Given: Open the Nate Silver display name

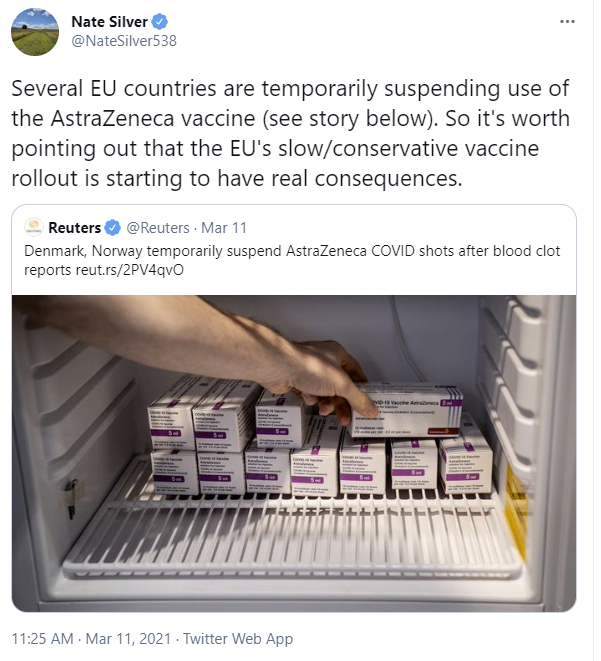Looking at the screenshot, I should tap(109, 21).
